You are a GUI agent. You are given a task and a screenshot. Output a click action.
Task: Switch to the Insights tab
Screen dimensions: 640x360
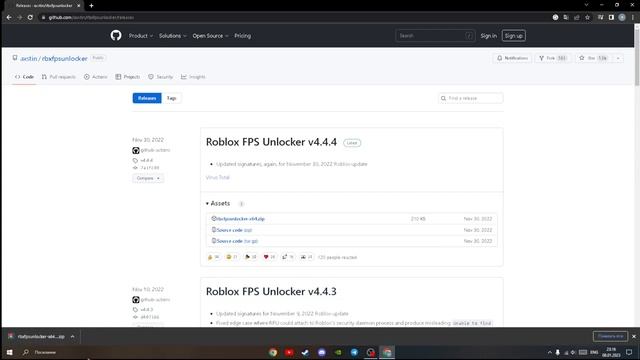click(193, 77)
